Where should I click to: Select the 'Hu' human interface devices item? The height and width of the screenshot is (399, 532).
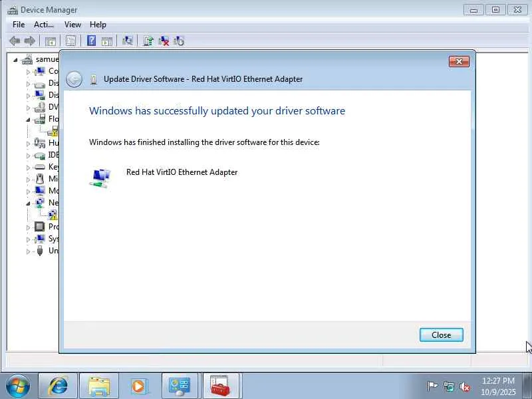pos(54,143)
